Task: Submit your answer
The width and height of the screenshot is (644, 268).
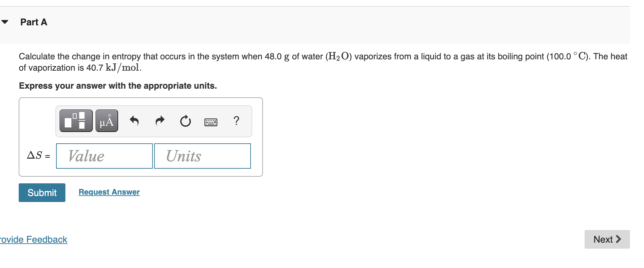Action: tap(42, 192)
